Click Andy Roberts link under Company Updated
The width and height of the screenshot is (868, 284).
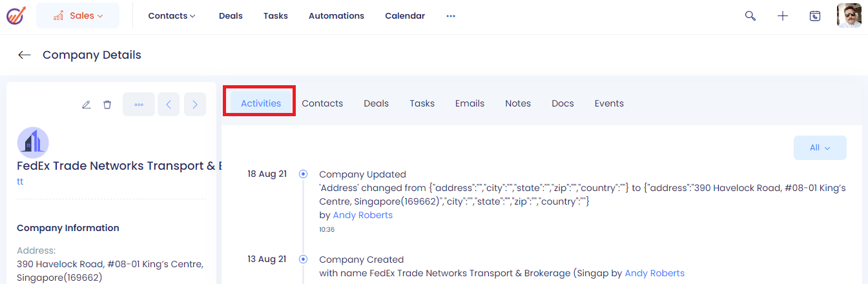pyautogui.click(x=363, y=215)
